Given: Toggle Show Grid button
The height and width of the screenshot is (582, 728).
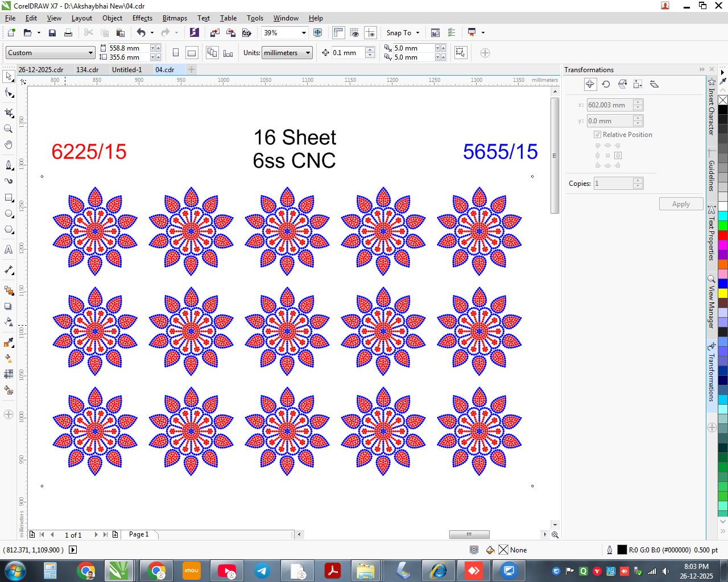Looking at the screenshot, I should pos(354,33).
